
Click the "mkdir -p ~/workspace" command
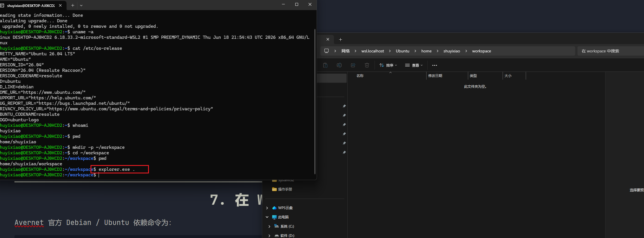click(x=98, y=147)
